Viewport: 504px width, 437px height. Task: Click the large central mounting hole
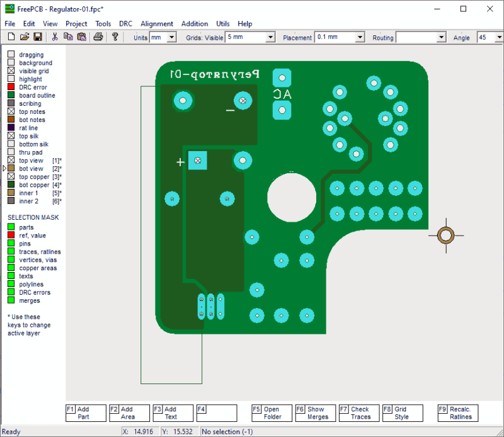click(292, 197)
